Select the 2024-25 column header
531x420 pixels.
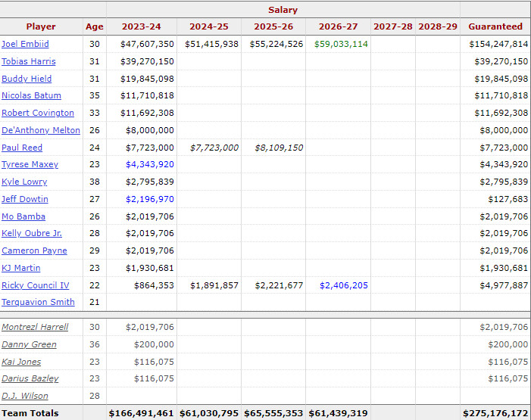click(x=209, y=26)
